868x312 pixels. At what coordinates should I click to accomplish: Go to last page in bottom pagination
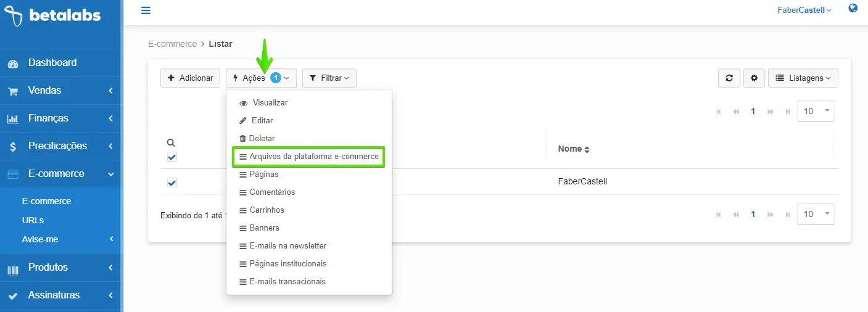pos(788,215)
